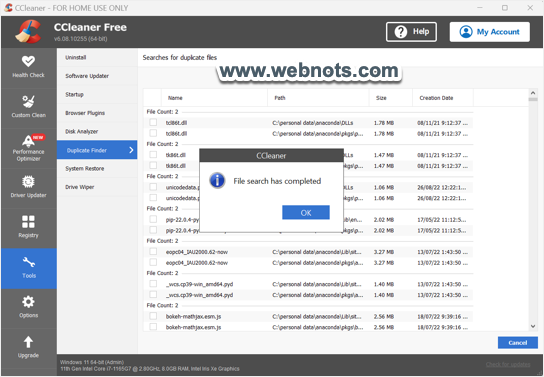
Task: Click the My Account user icon
Action: (466, 32)
